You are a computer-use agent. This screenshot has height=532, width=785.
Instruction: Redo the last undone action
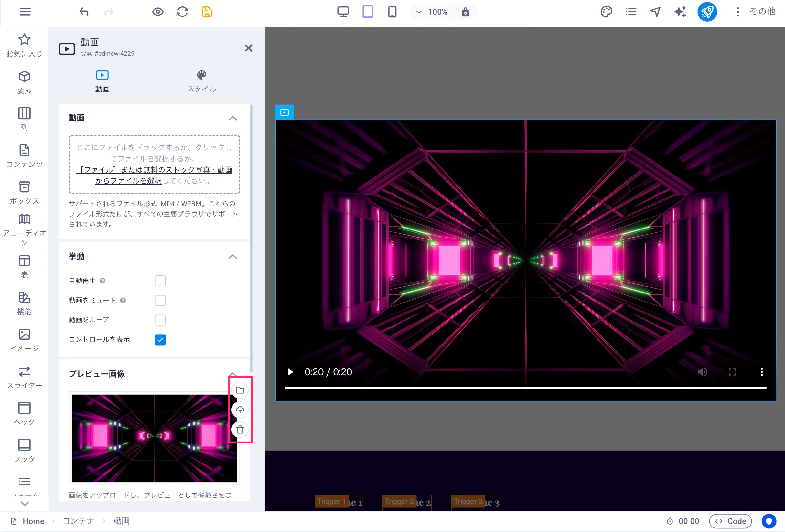109,12
